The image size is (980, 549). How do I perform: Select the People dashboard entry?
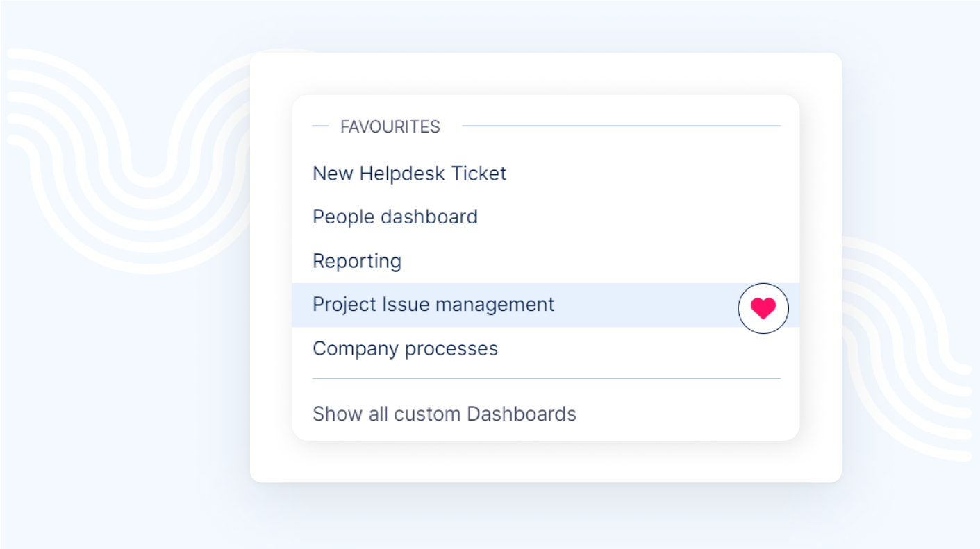pyautogui.click(x=395, y=217)
